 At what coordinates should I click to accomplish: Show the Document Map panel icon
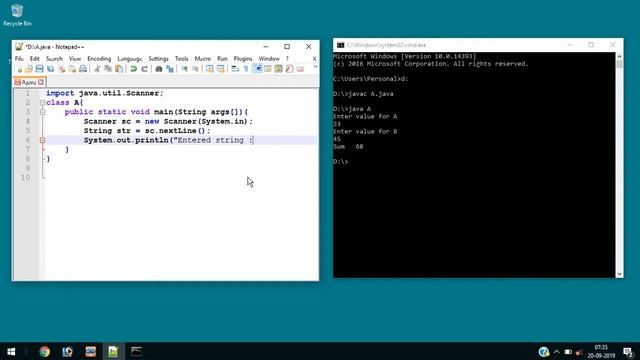[x=278, y=69]
